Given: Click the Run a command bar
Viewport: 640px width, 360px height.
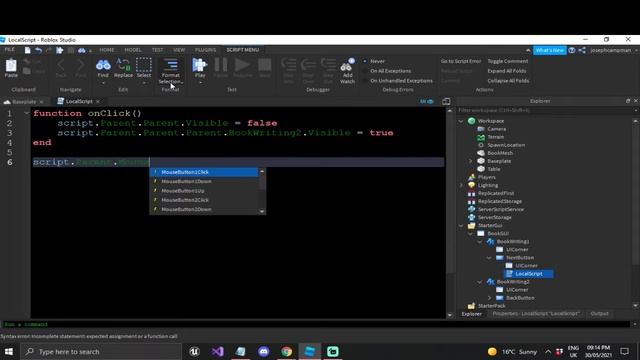Looking at the screenshot, I should coord(316,324).
